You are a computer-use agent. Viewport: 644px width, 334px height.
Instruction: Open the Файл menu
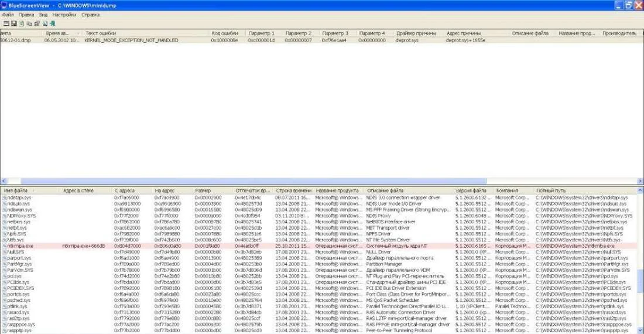(x=8, y=15)
